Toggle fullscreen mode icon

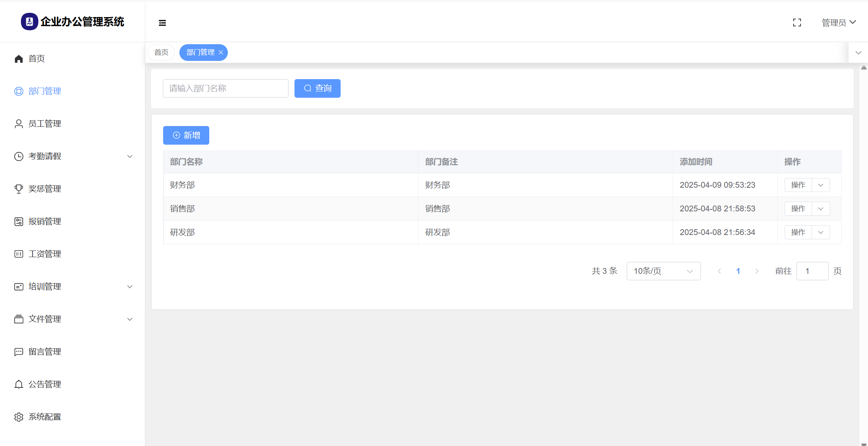(797, 22)
